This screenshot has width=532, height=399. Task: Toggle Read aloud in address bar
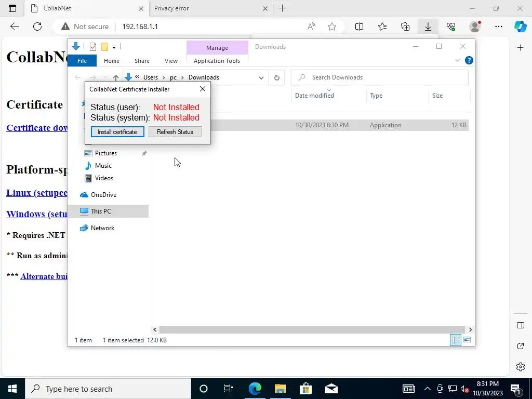(x=311, y=26)
